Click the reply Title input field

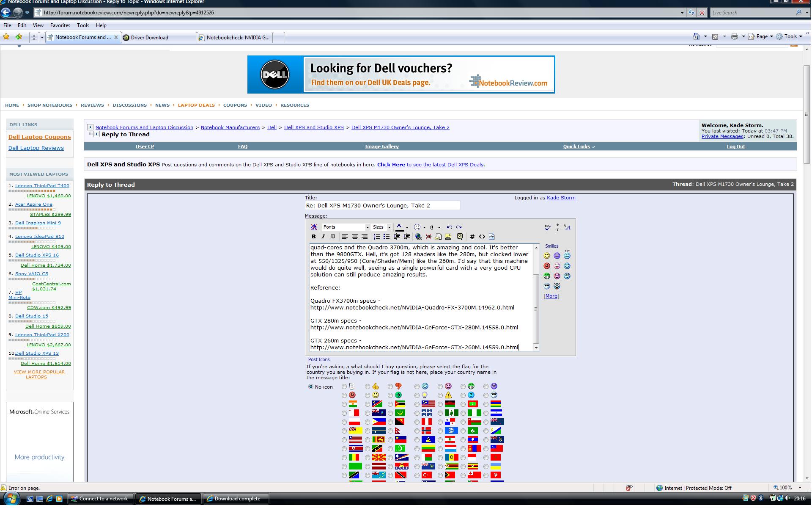[382, 205]
